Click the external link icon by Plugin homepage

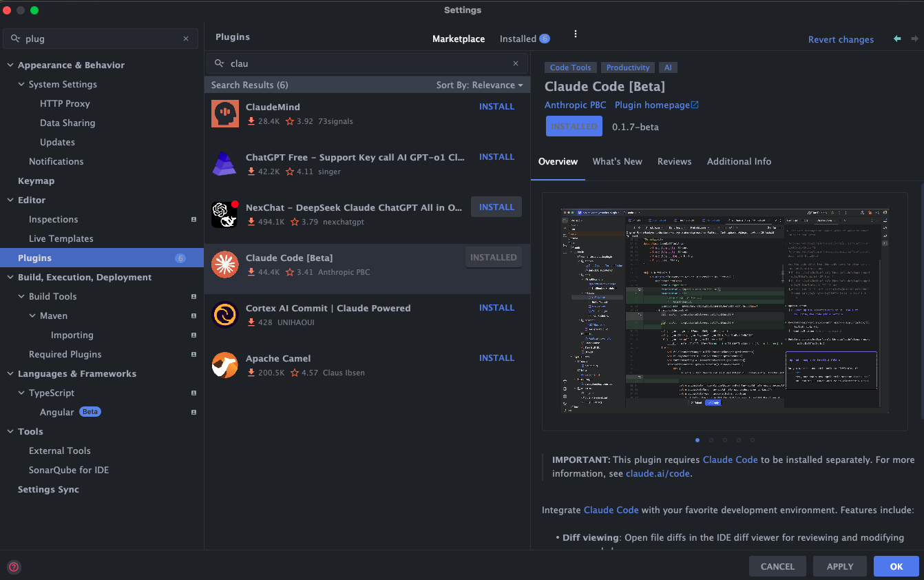(x=695, y=105)
